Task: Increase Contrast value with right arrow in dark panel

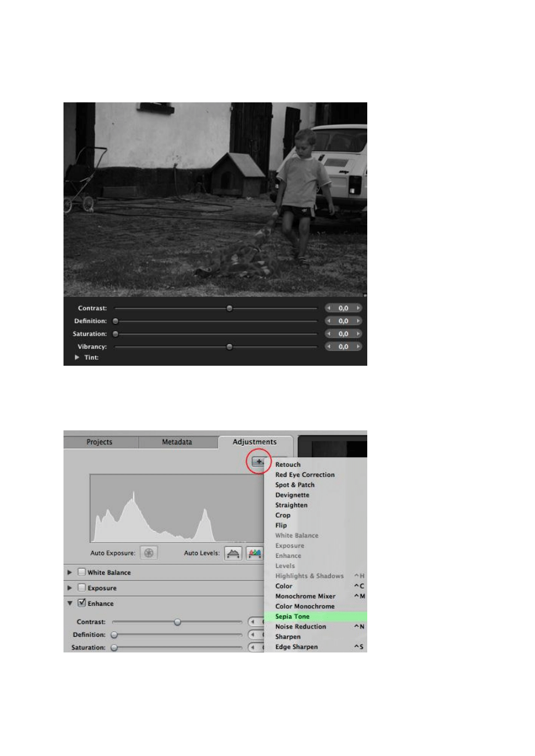Action: click(359, 308)
